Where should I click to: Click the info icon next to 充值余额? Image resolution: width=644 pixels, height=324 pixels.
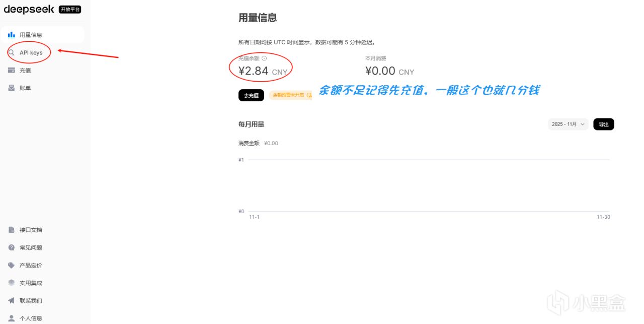[264, 58]
